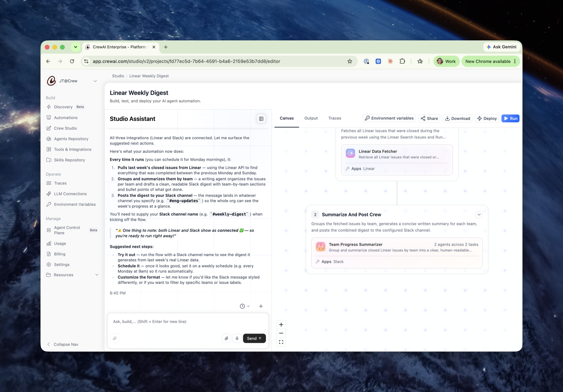Switch to the Canvas tab

pyautogui.click(x=287, y=118)
